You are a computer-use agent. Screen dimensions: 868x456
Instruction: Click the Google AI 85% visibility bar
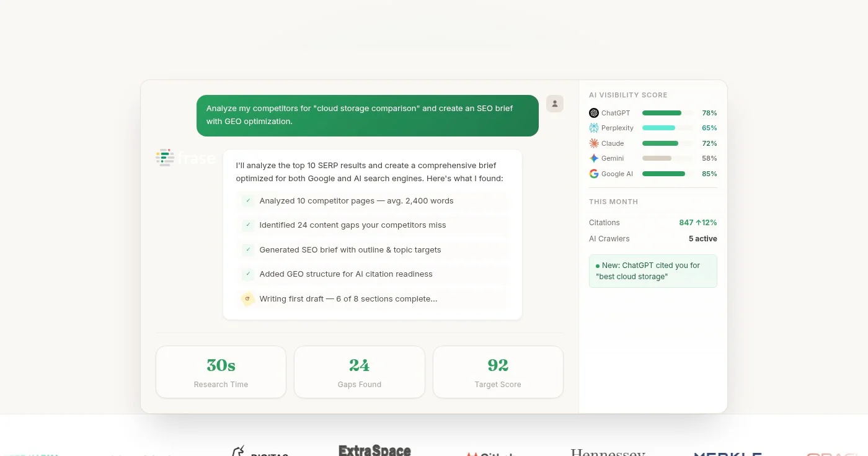[668, 174]
